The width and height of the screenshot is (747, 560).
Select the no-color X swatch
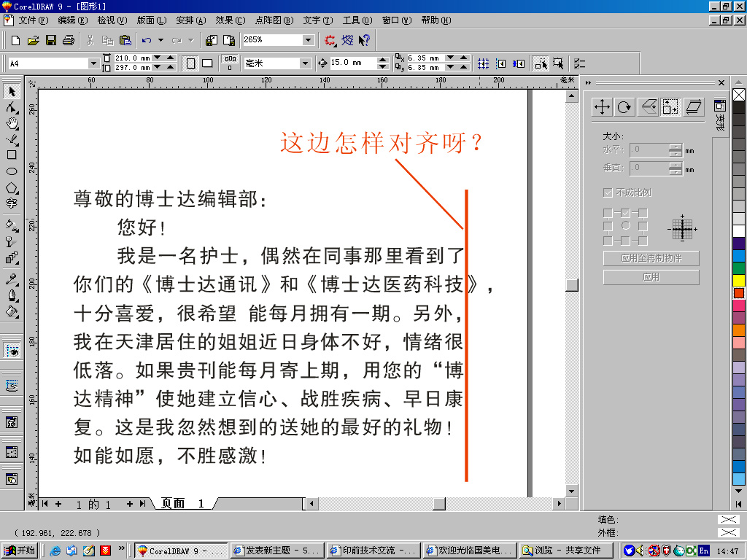coord(739,95)
